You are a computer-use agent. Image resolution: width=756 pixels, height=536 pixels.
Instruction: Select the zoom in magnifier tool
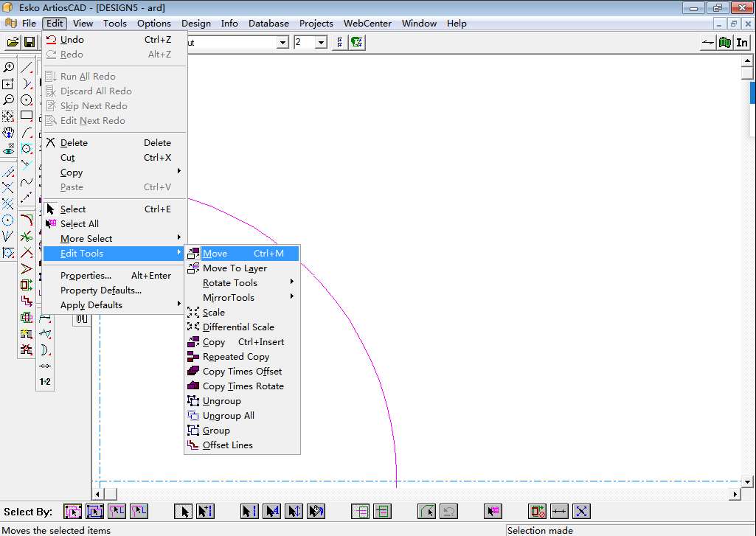[x=8, y=68]
